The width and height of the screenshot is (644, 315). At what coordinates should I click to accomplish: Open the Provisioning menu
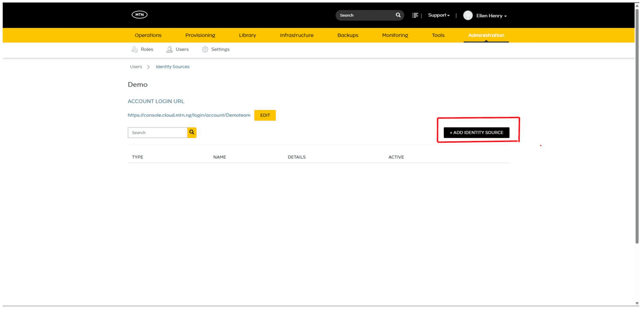click(200, 35)
